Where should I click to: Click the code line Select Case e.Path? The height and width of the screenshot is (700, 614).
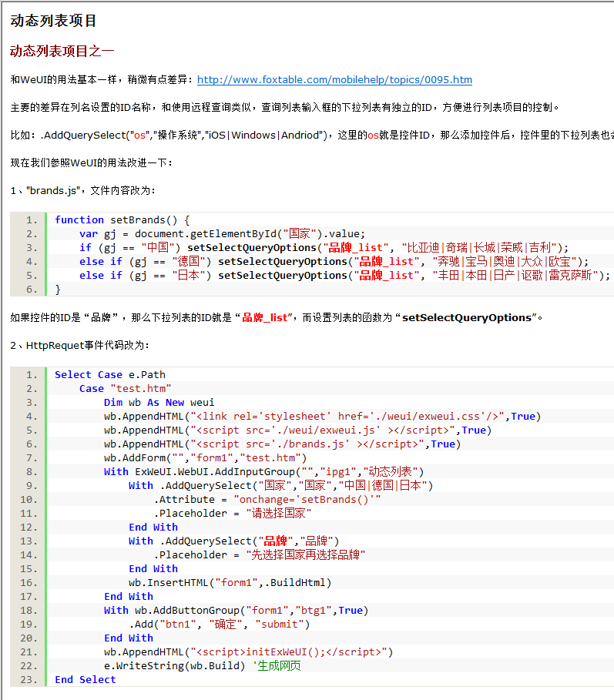point(110,374)
